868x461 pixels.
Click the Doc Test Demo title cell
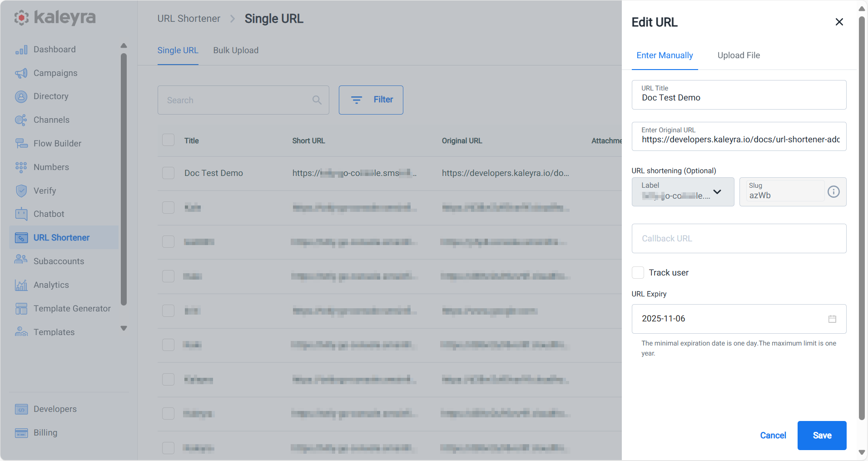pyautogui.click(x=213, y=173)
